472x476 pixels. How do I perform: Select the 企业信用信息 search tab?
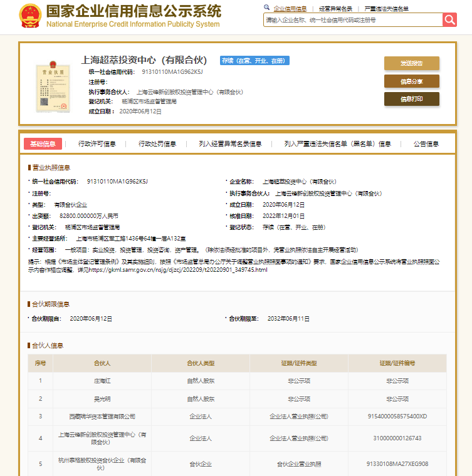(x=290, y=9)
